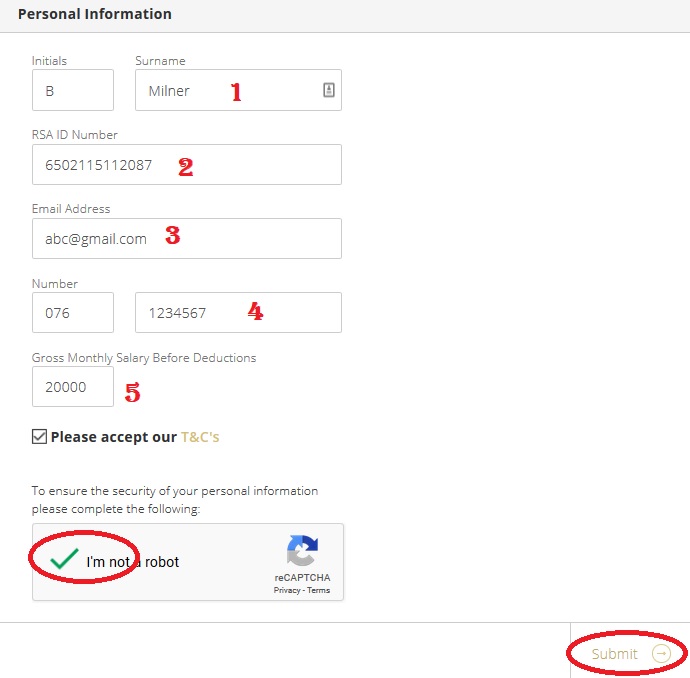This screenshot has height=678, width=690.
Task: Select the Gross Monthly Salary input
Action: [x=72, y=387]
